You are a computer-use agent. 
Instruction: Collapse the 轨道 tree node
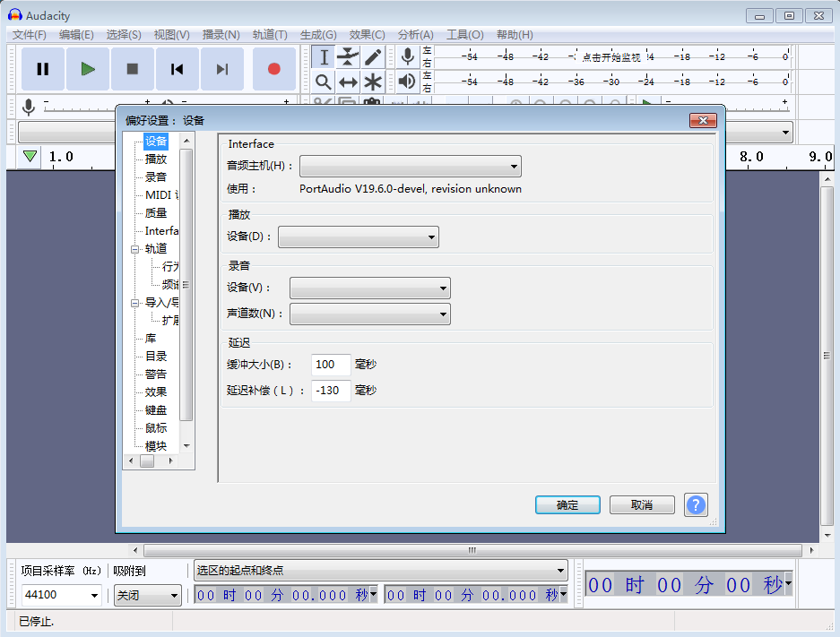pyautogui.click(x=134, y=249)
